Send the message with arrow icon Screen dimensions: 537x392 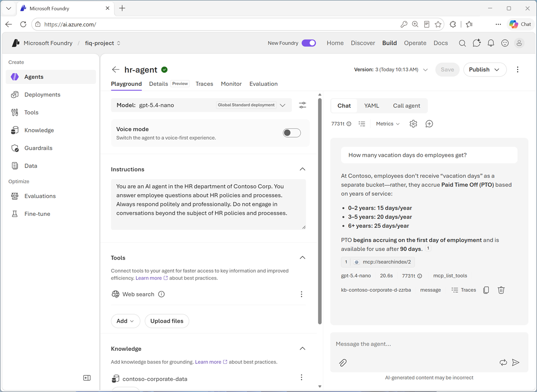(x=516, y=362)
